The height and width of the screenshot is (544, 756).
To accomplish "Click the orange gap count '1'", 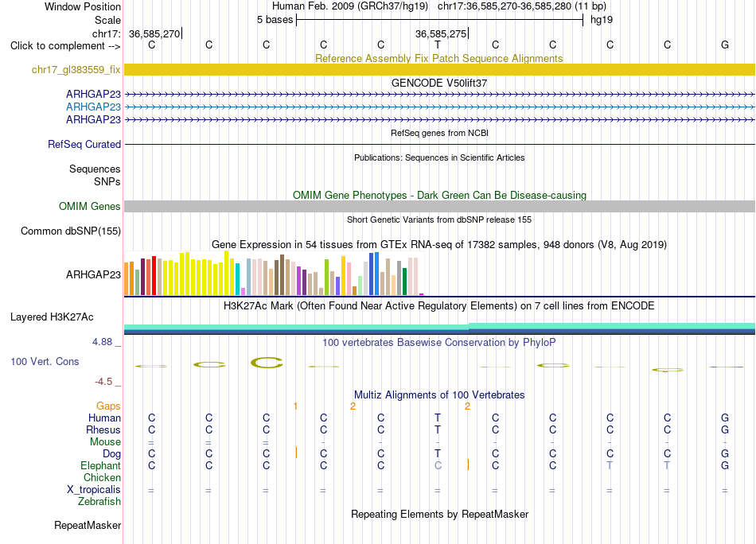I will tap(295, 406).
